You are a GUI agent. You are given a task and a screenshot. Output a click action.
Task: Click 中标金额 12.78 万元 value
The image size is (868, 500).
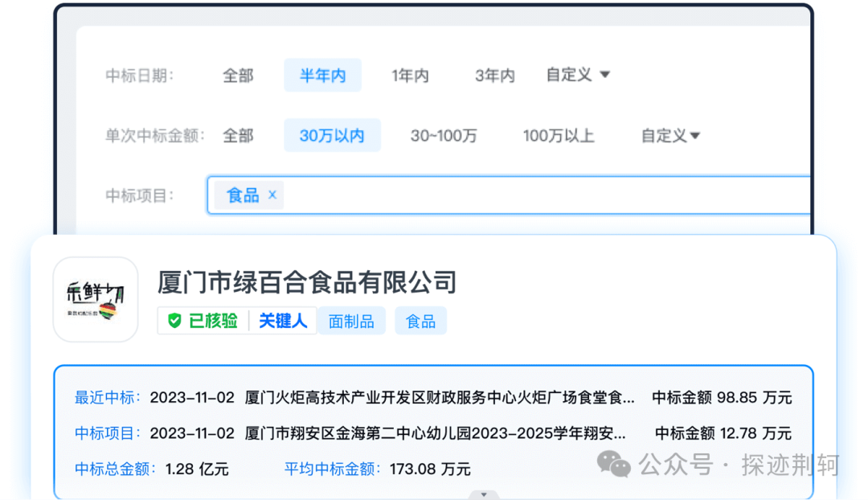[723, 433]
